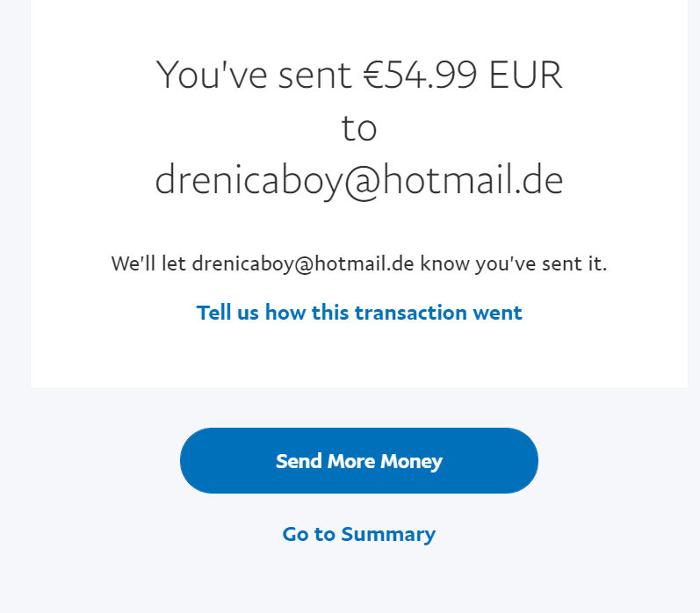Click the 'We'll let' sentence start
This screenshot has width=700, height=613.
[x=148, y=263]
